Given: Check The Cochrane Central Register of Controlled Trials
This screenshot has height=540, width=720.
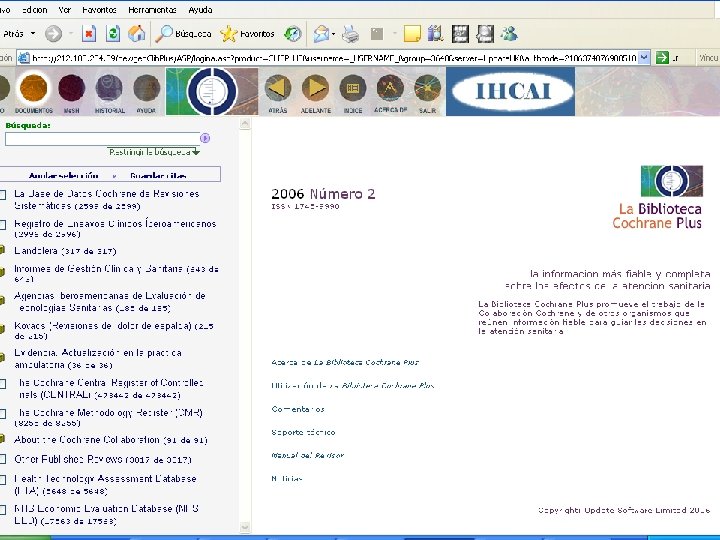Looking at the screenshot, I should pyautogui.click(x=3, y=384).
